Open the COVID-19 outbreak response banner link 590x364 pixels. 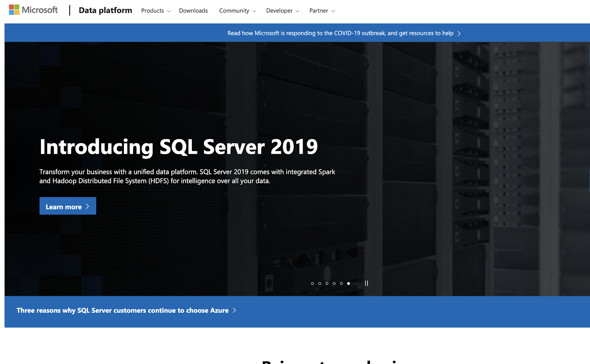point(344,33)
